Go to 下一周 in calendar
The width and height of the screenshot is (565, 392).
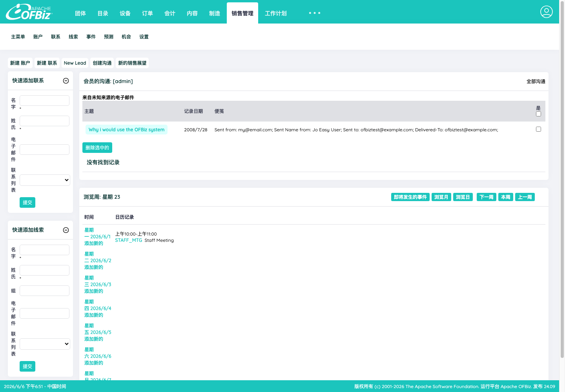click(487, 197)
